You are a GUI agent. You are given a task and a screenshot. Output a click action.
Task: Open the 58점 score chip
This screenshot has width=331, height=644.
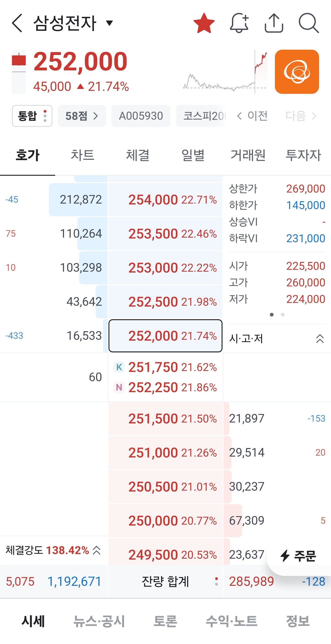click(82, 116)
